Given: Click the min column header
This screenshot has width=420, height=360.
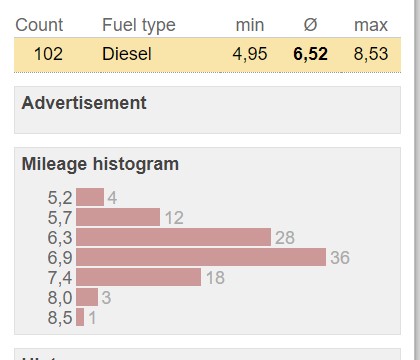Looking at the screenshot, I should [x=250, y=25].
